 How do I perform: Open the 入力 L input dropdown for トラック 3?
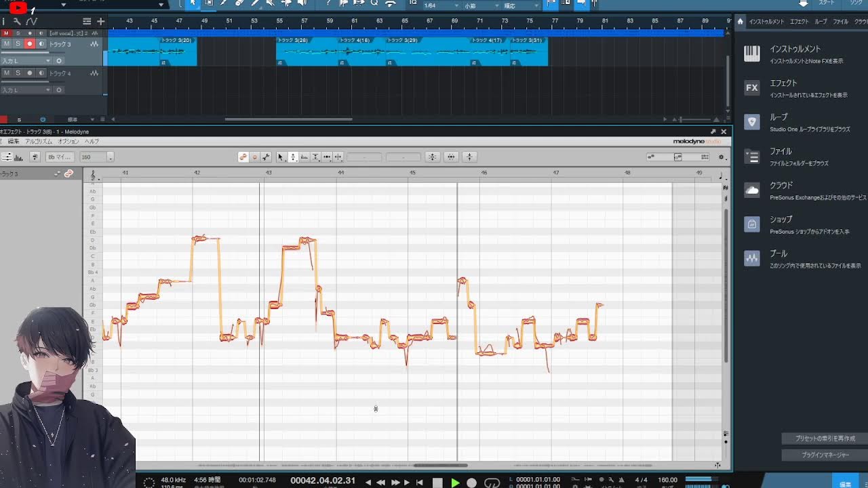26,61
